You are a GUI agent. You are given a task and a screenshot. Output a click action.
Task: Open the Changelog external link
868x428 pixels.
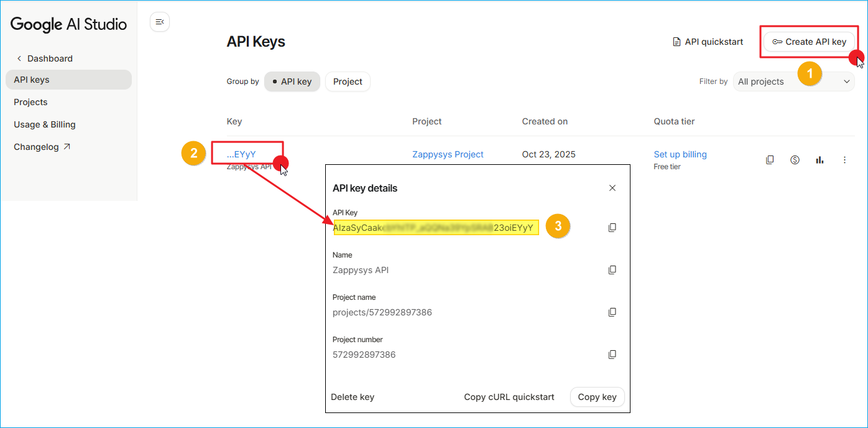[x=42, y=147]
